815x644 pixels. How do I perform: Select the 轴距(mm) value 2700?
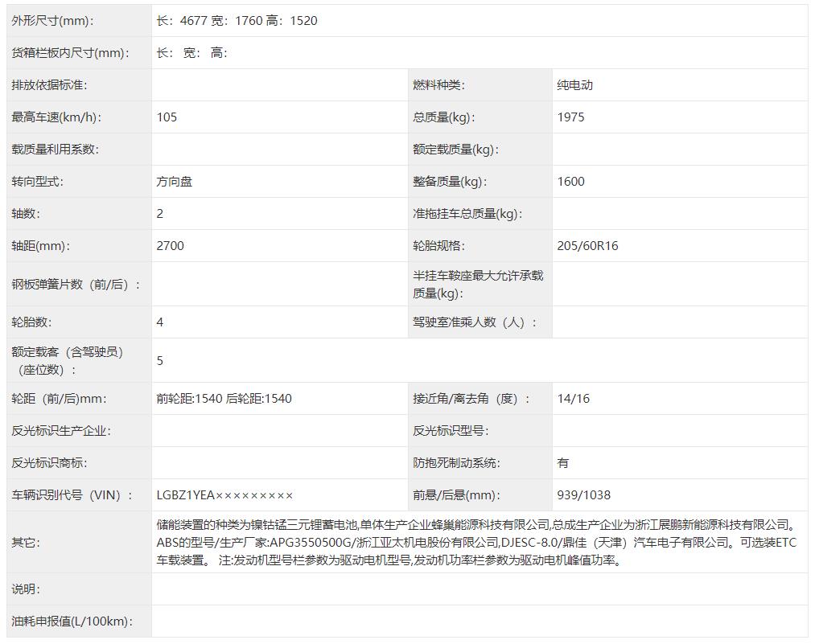coord(170,246)
